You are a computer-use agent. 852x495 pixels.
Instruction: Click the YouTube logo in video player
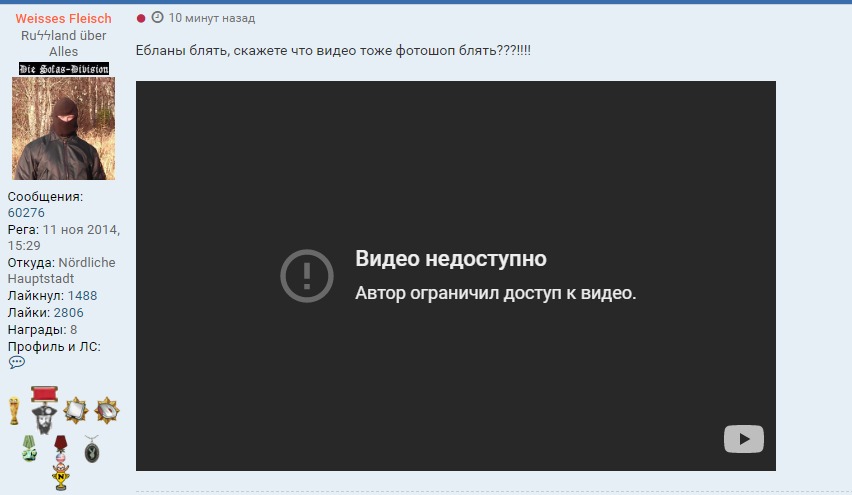click(x=744, y=439)
